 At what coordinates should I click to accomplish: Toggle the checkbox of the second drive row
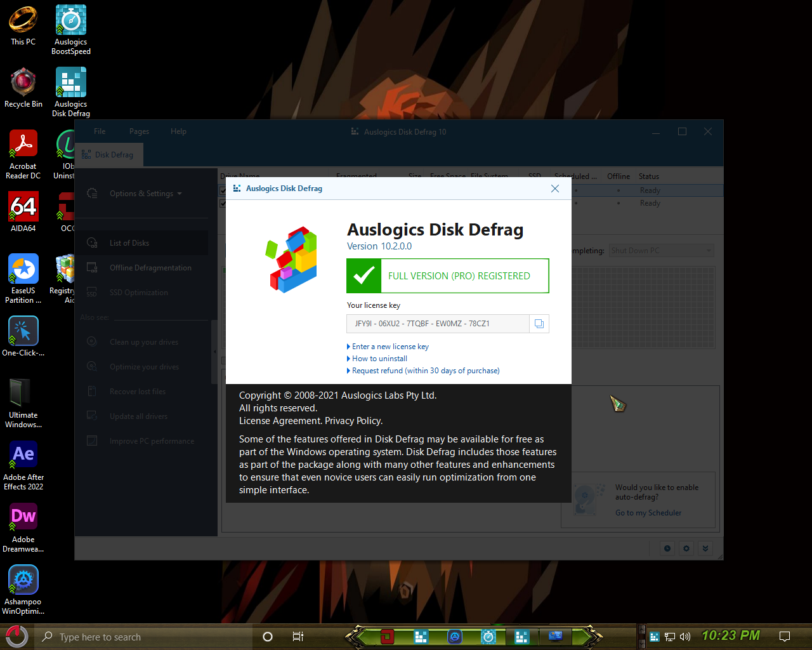click(223, 203)
